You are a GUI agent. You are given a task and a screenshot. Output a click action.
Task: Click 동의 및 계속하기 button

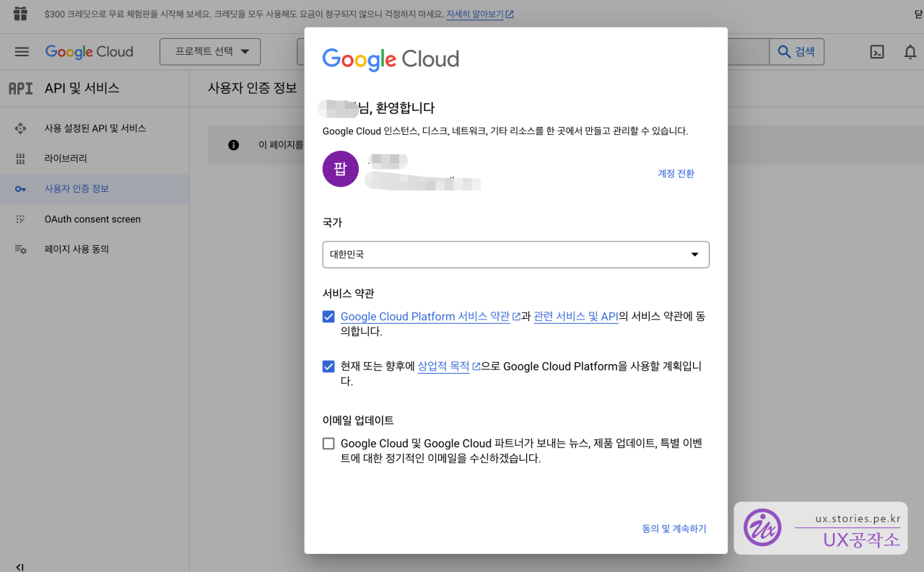point(674,529)
